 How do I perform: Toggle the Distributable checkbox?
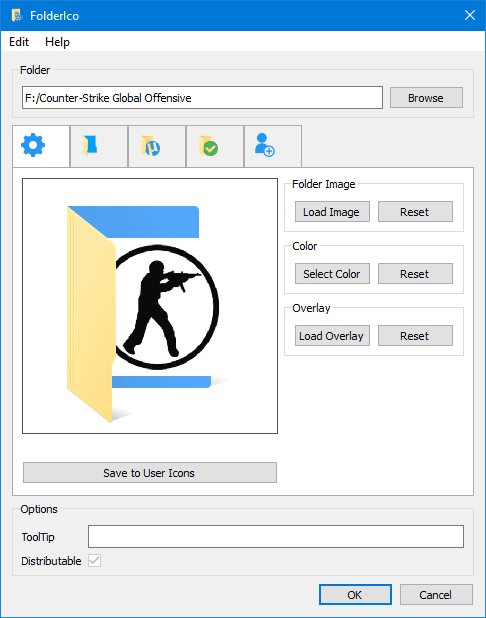coord(95,560)
